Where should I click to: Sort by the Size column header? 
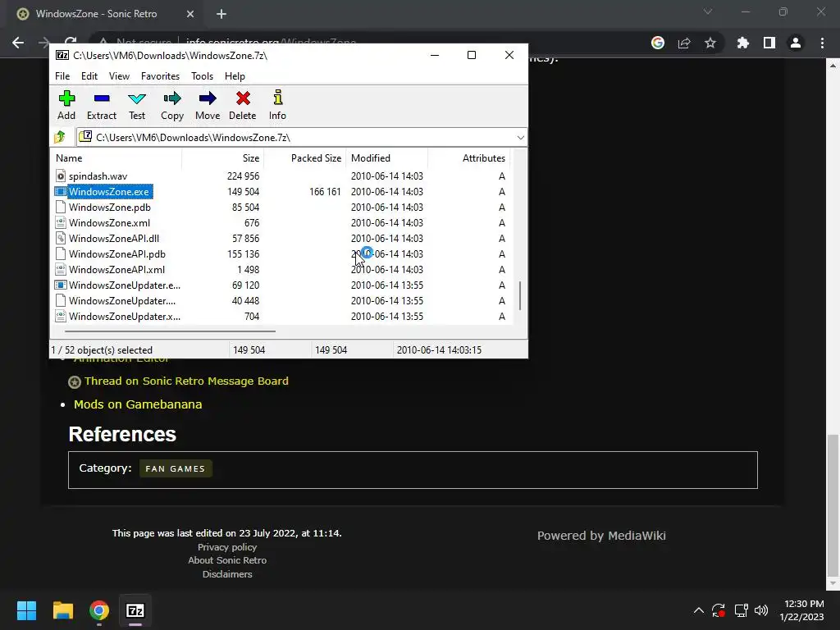[x=223, y=158]
